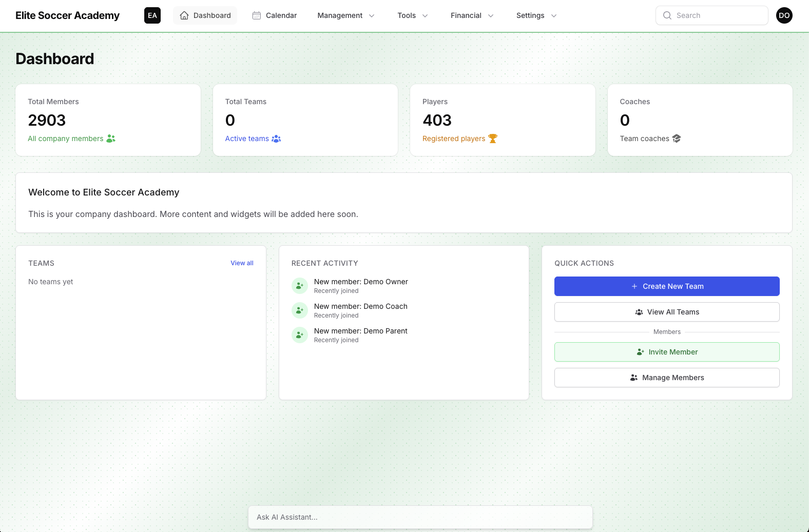Image resolution: width=809 pixels, height=532 pixels.
Task: Click the Invite Member button
Action: pos(667,352)
